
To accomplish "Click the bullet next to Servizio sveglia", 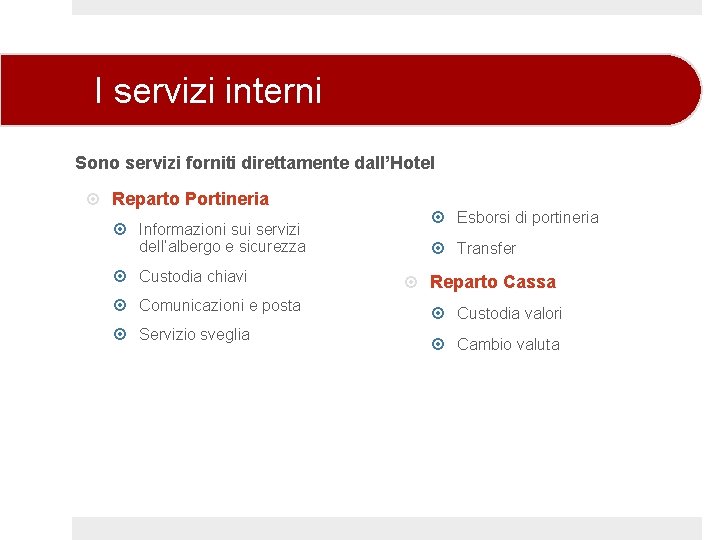I will 120,334.
